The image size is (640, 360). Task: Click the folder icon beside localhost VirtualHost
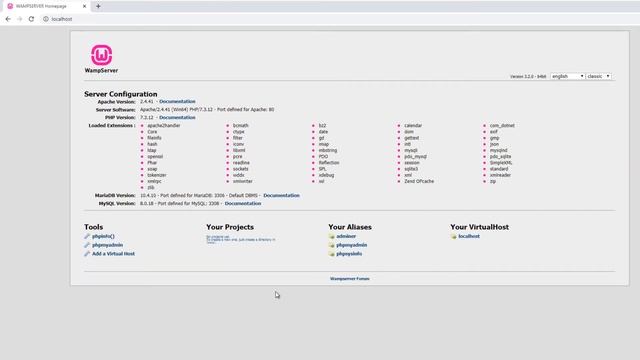pos(453,236)
